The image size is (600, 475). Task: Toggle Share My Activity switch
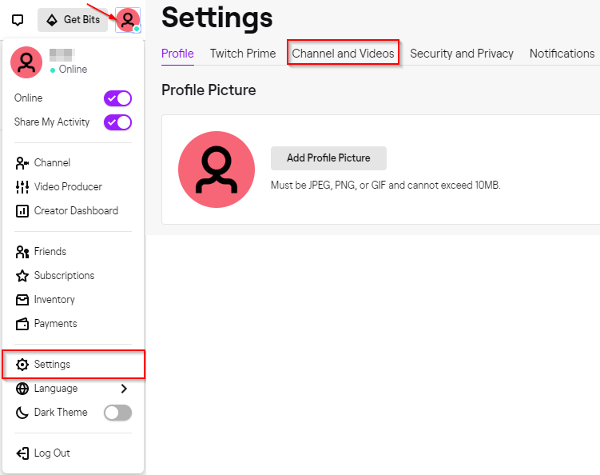(118, 122)
